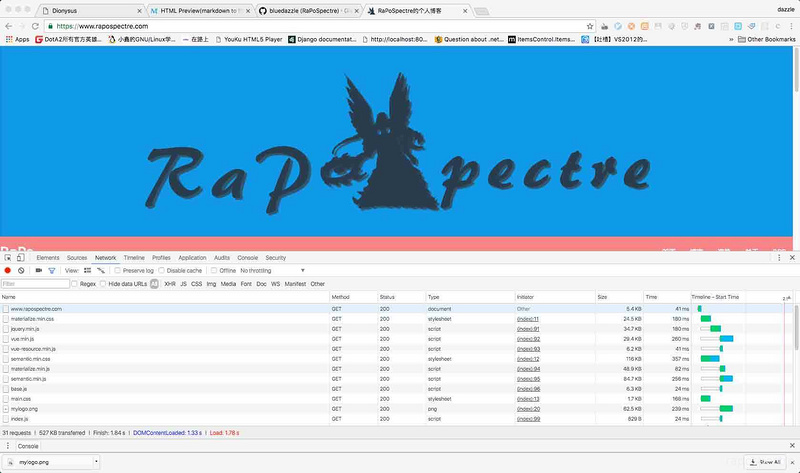
Task: Check Disable cache
Action: (161, 270)
